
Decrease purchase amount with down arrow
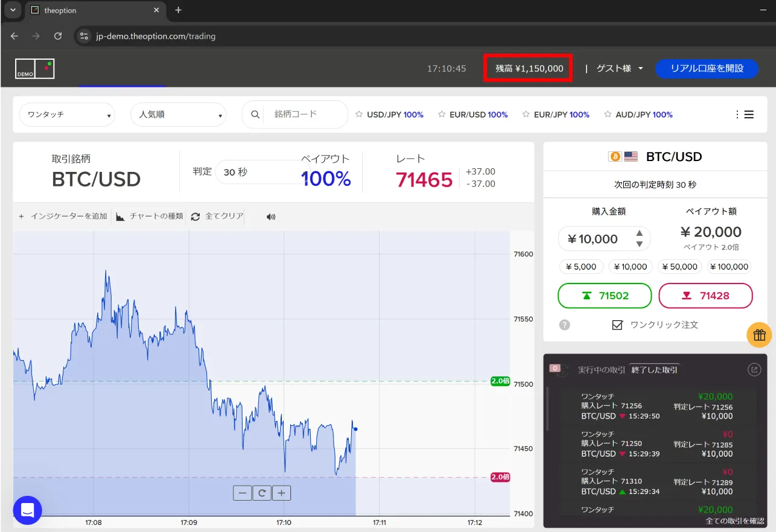(x=640, y=244)
